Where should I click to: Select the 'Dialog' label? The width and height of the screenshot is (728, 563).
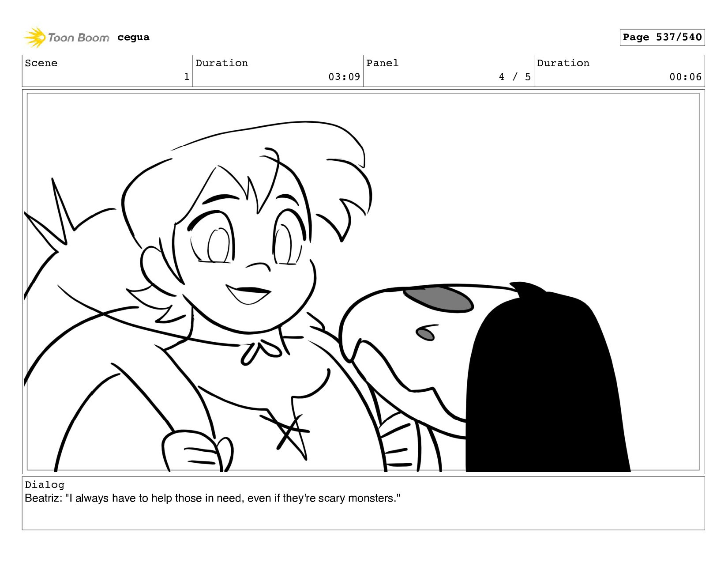[45, 485]
